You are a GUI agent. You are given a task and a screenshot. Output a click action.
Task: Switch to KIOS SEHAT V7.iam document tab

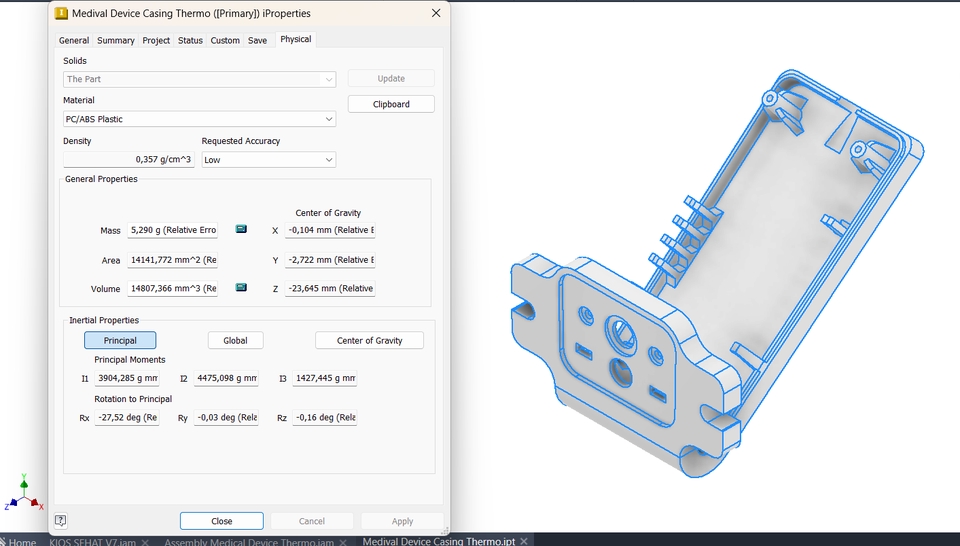[92, 542]
